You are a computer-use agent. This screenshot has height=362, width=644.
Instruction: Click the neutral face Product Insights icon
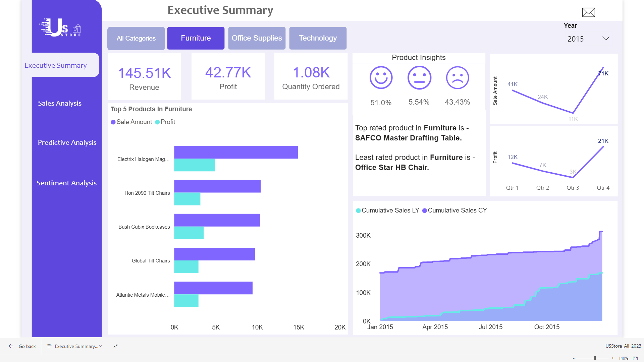coord(419,77)
